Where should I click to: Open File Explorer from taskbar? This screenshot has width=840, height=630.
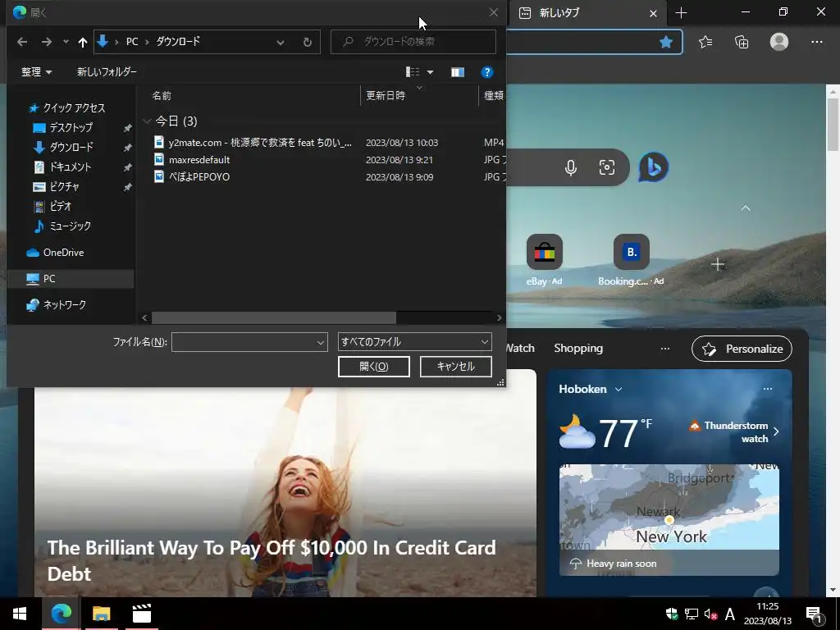pos(101,614)
